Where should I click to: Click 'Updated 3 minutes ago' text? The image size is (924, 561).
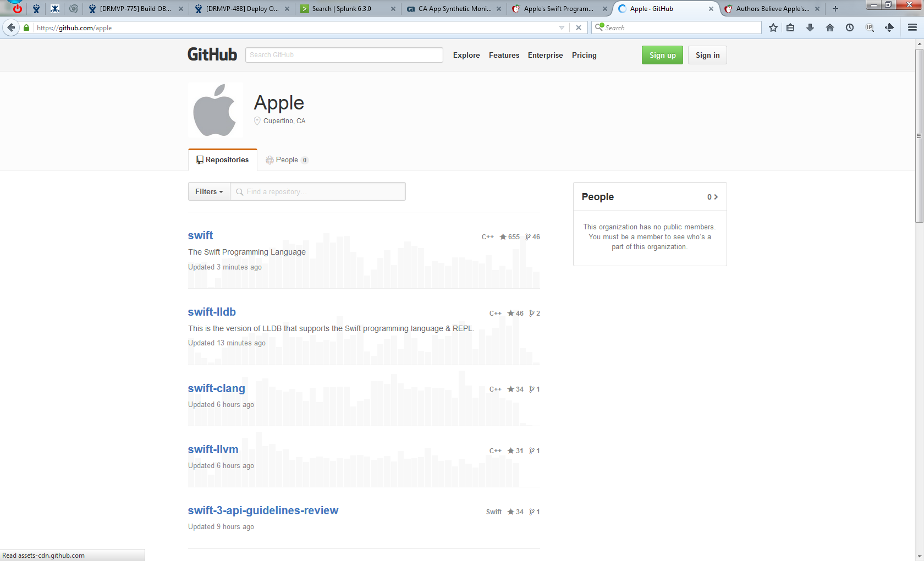pos(225,267)
